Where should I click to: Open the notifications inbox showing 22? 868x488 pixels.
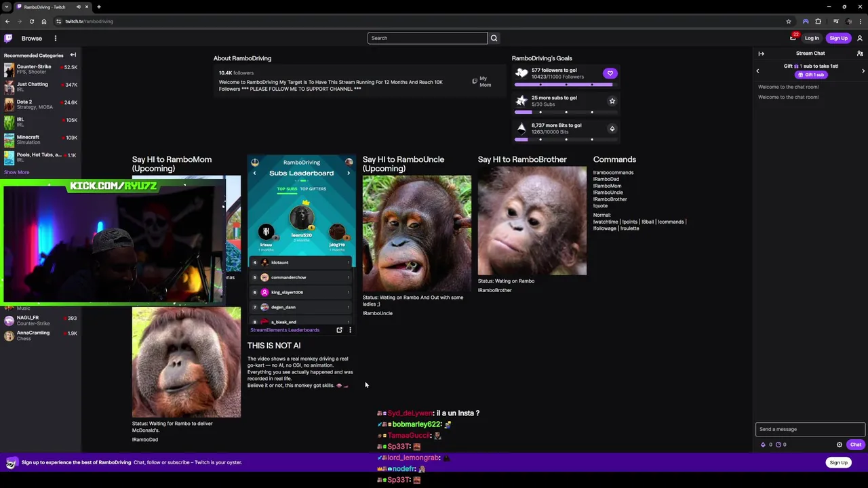click(x=793, y=38)
